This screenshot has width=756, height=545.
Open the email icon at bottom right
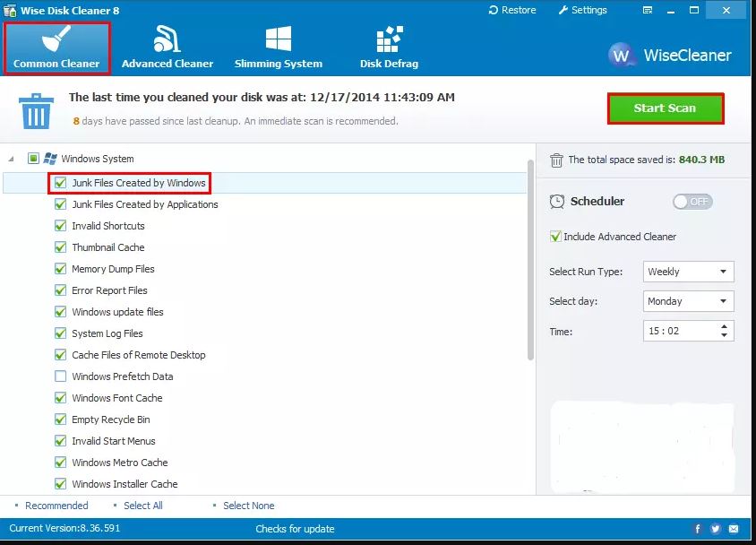coord(735,529)
